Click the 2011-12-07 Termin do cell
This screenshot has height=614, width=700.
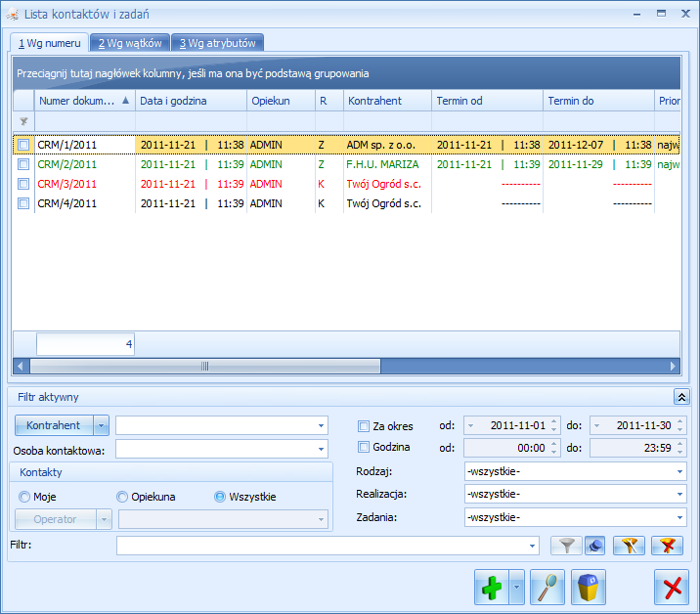click(x=598, y=145)
